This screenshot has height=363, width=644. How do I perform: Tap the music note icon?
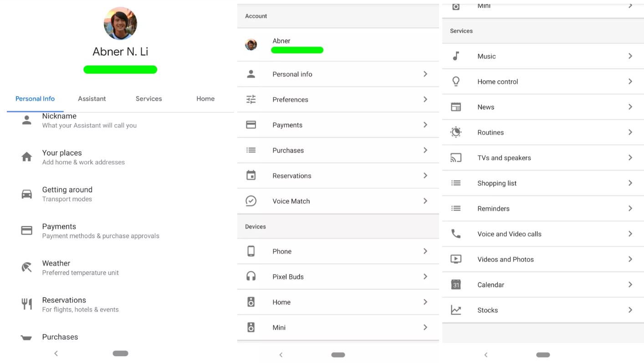[x=456, y=56]
